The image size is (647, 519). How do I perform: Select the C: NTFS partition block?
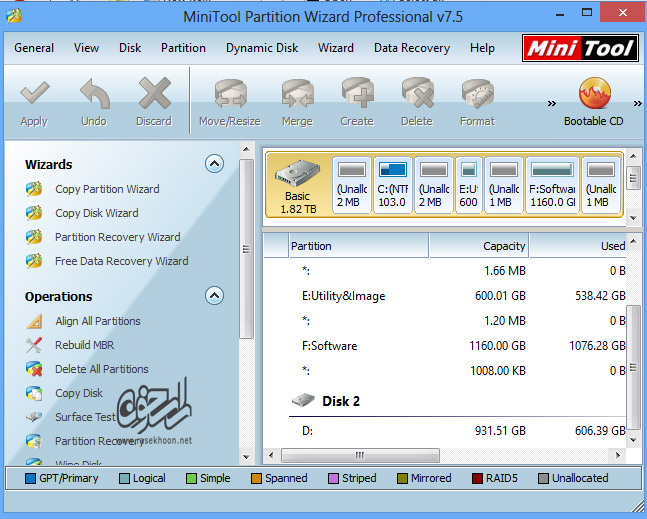tap(393, 185)
